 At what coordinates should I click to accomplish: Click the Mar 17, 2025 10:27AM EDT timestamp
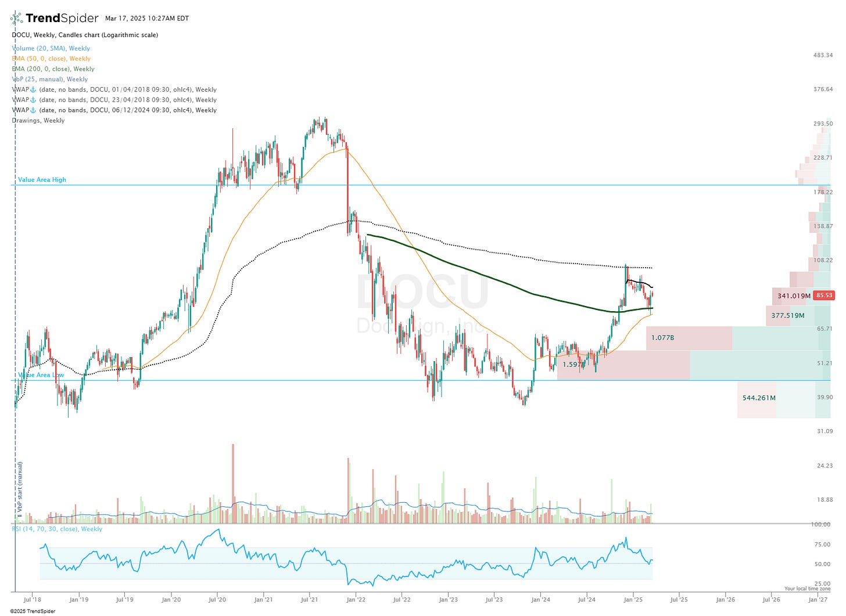click(x=147, y=19)
